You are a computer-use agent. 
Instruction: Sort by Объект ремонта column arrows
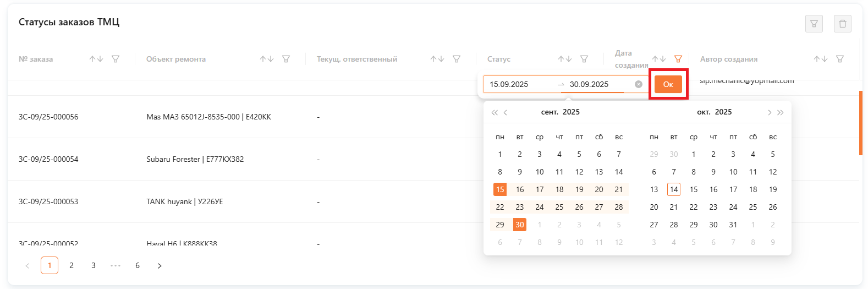pyautogui.click(x=267, y=59)
